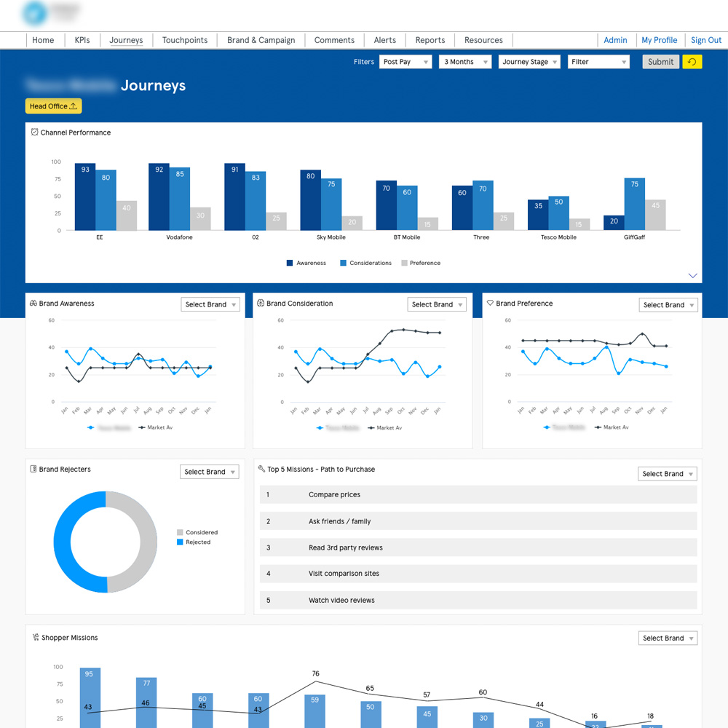Click the Tesco Mobile Considerations bar showing 50
Screen dimensions: 728x728
click(x=558, y=213)
